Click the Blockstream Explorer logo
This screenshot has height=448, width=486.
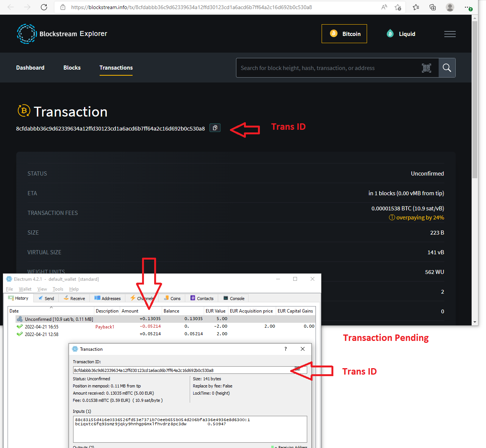[x=62, y=34]
